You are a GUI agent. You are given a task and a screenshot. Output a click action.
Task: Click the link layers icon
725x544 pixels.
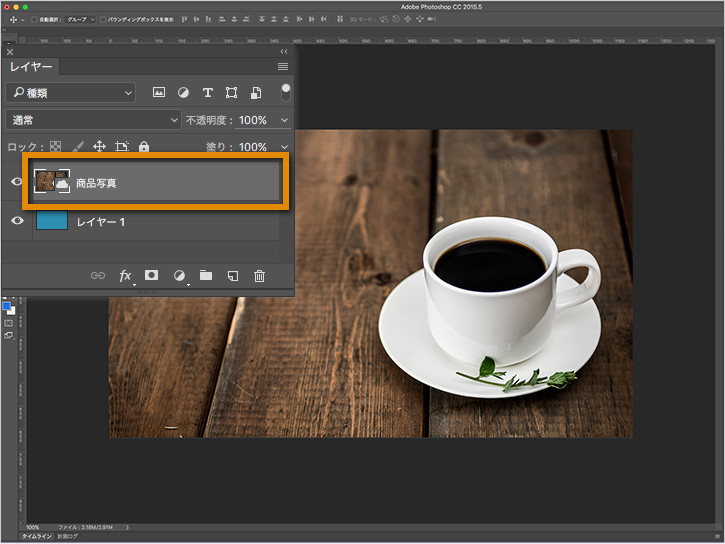click(98, 275)
